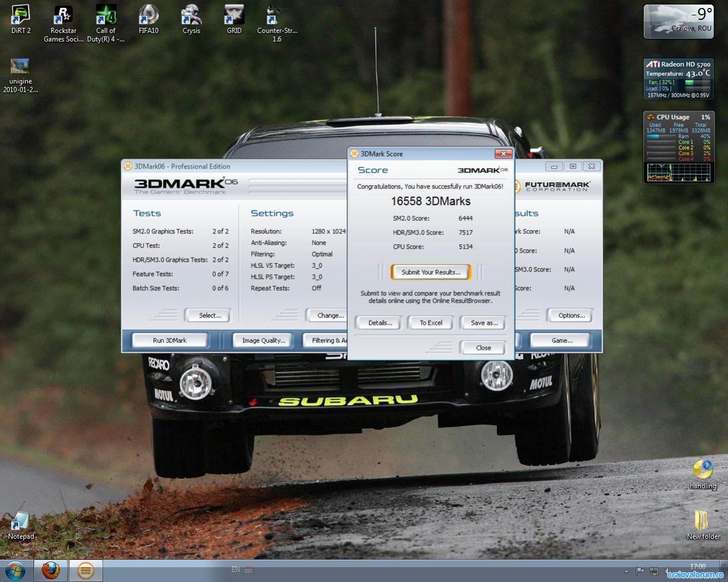Open the DiRT 2 desktop shortcut

coord(21,19)
